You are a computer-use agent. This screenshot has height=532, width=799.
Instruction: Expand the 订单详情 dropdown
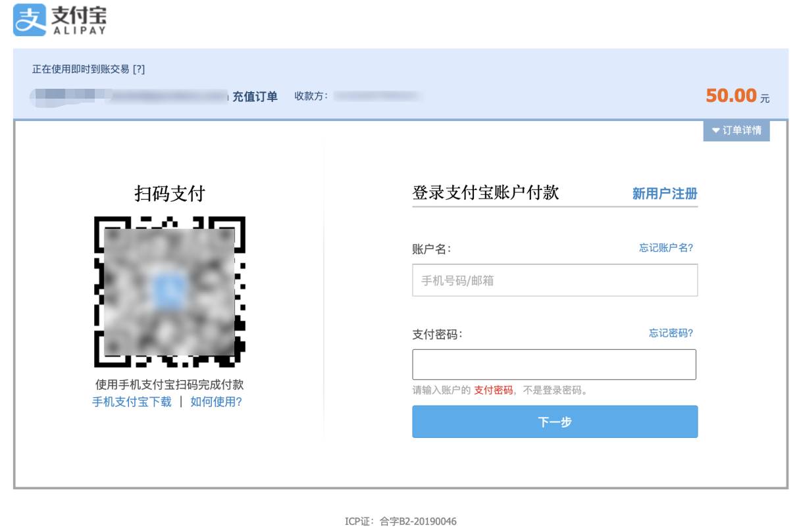tap(736, 130)
